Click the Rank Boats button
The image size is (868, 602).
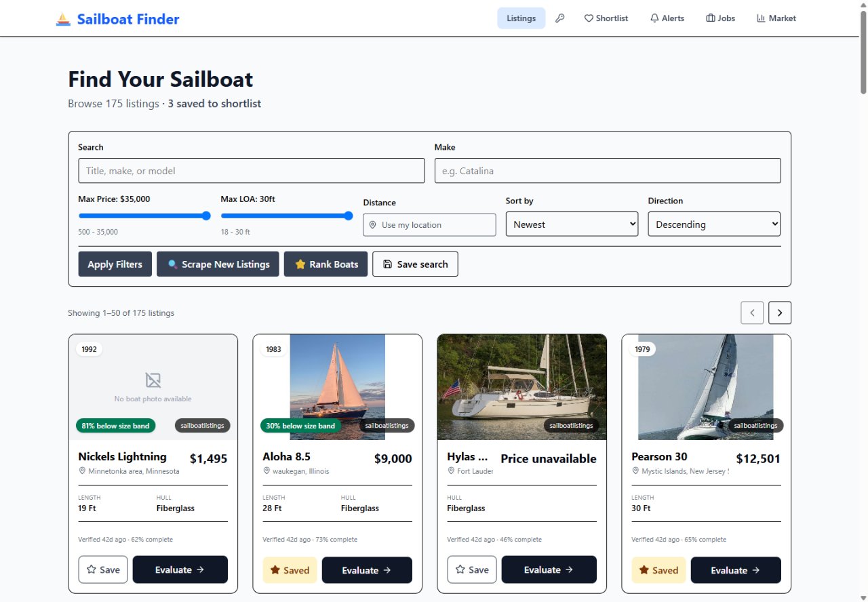click(x=325, y=264)
